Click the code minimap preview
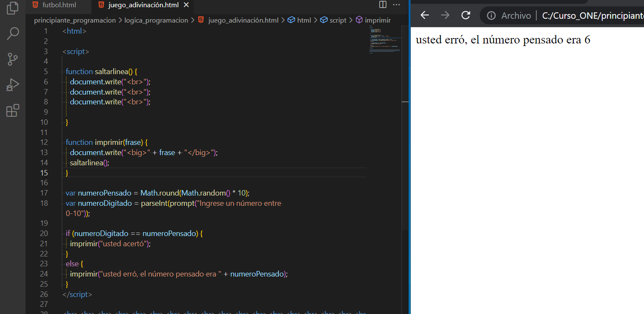 click(x=385, y=40)
